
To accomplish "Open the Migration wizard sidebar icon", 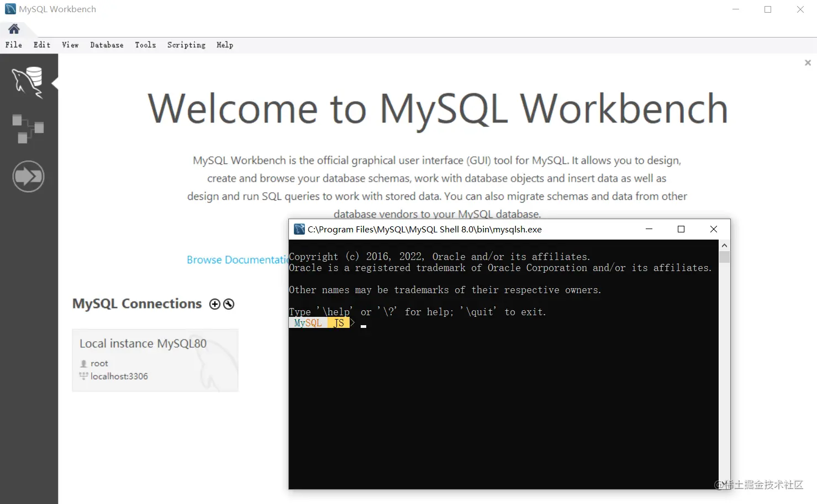I will [28, 177].
